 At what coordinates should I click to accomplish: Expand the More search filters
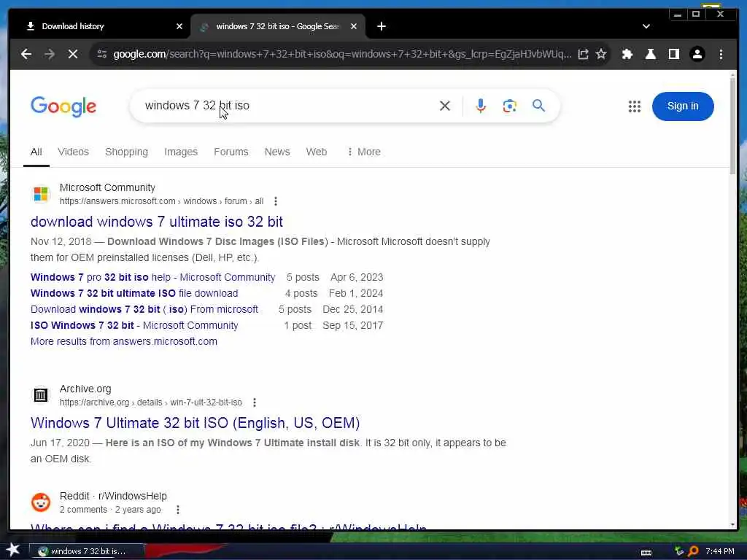click(364, 152)
